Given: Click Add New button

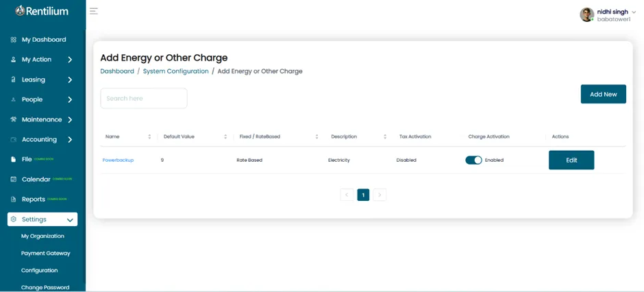Looking at the screenshot, I should coord(604,94).
